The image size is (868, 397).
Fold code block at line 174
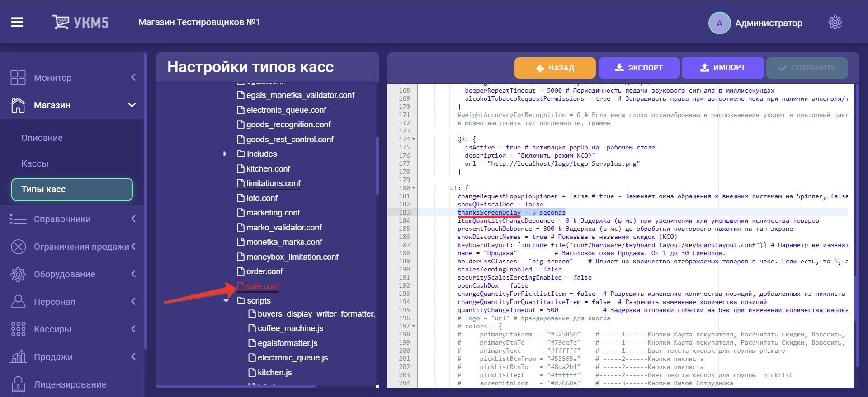(414, 139)
